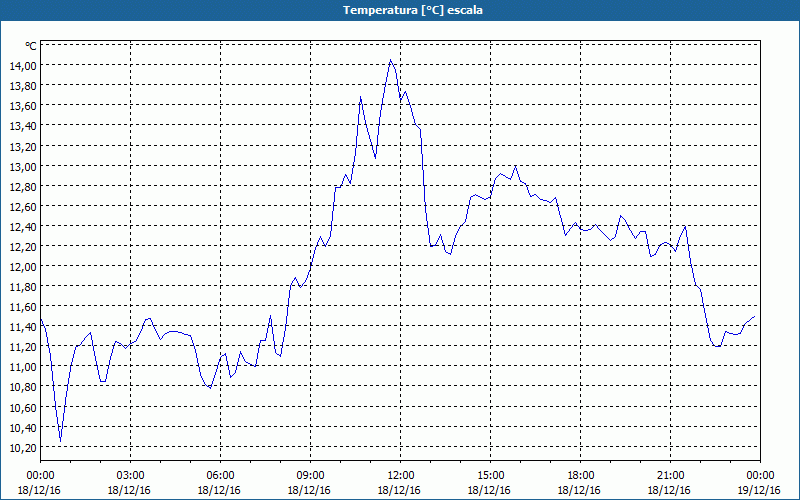Pick the 10,60 y-axis label

22,407
